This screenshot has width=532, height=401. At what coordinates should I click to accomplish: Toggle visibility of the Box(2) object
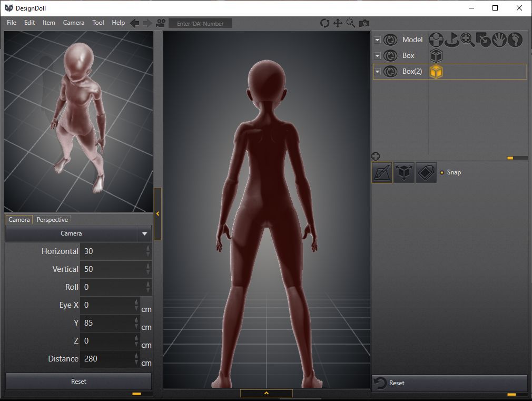[x=390, y=72]
